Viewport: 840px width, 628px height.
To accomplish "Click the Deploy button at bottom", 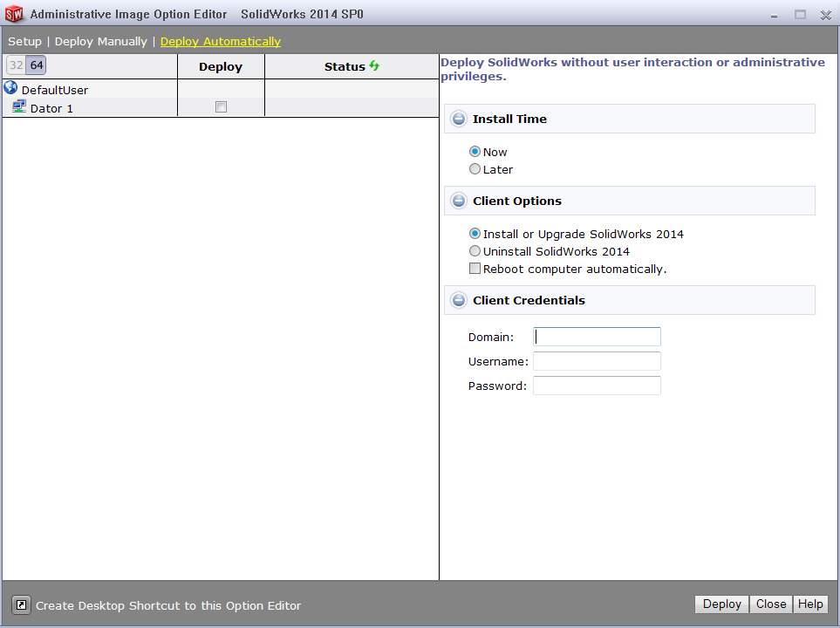I will 721,604.
